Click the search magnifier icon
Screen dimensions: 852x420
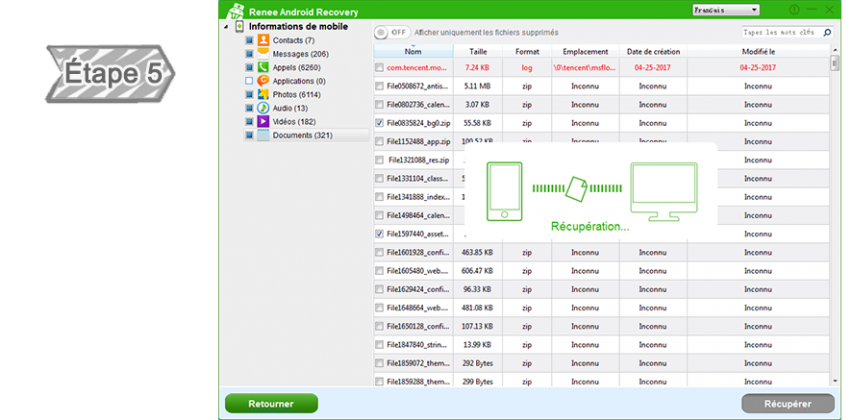pyautogui.click(x=827, y=33)
